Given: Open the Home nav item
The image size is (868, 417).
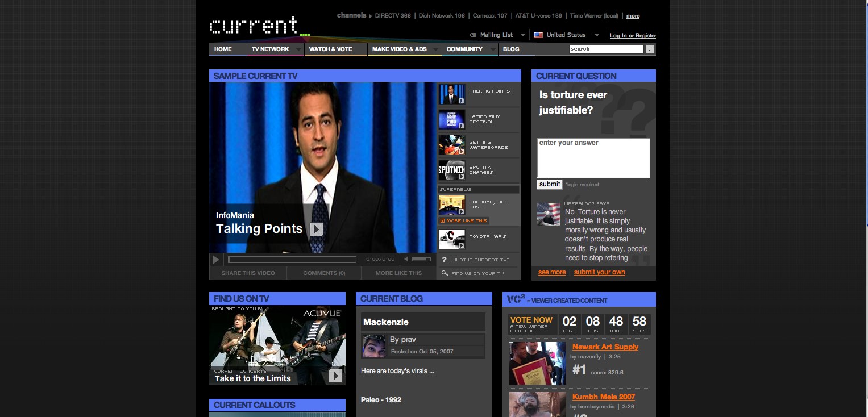Looking at the screenshot, I should (x=223, y=49).
